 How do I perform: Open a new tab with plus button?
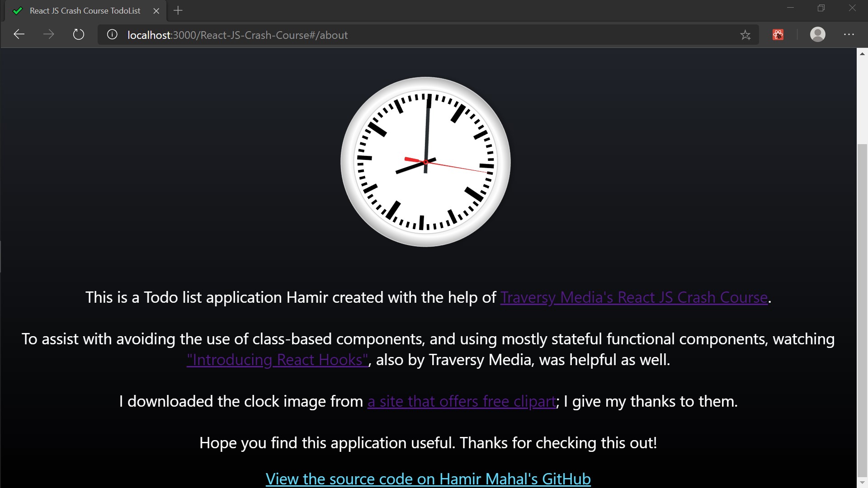[178, 10]
